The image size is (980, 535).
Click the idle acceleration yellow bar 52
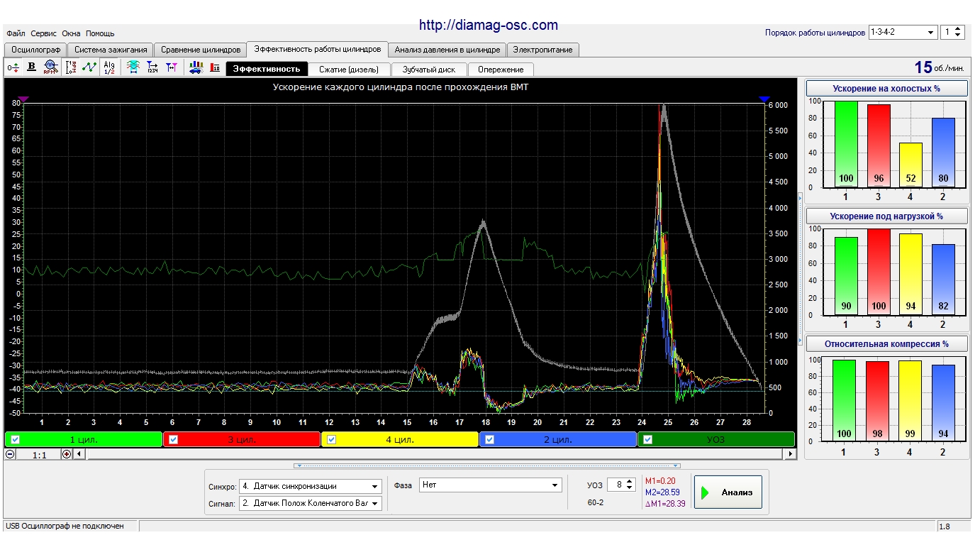911,165
